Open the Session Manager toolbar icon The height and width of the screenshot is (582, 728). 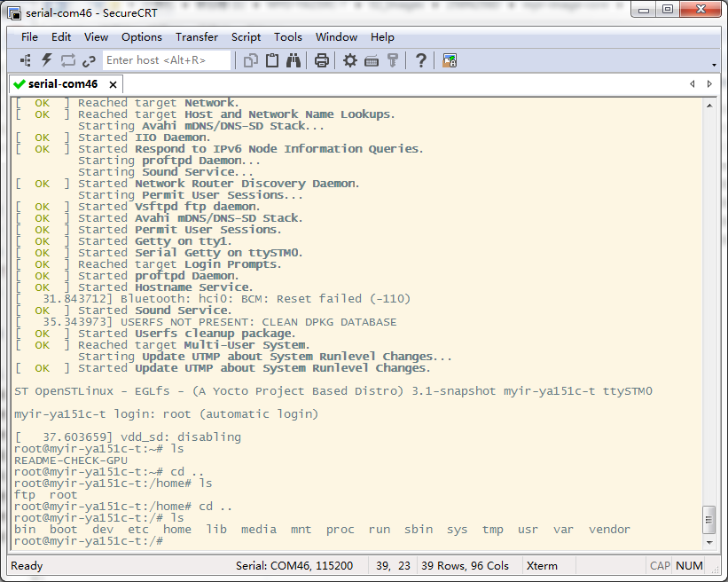(26, 60)
